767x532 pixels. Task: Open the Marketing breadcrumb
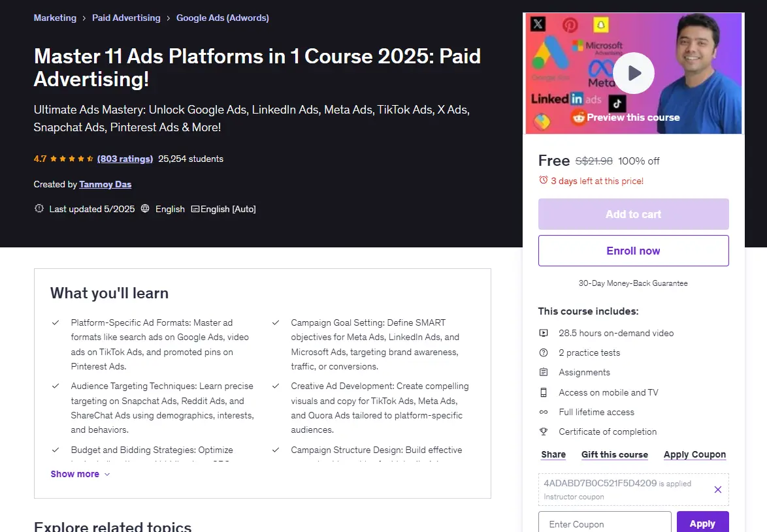55,18
